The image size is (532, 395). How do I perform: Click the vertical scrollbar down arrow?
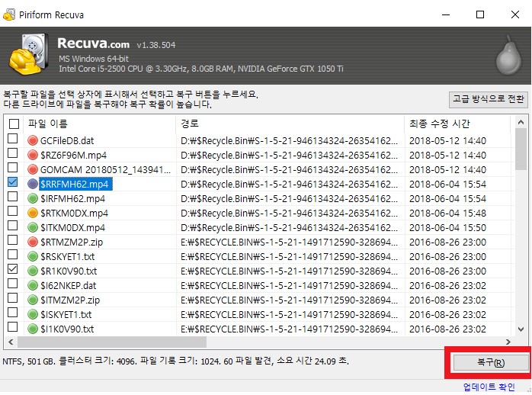(x=521, y=329)
